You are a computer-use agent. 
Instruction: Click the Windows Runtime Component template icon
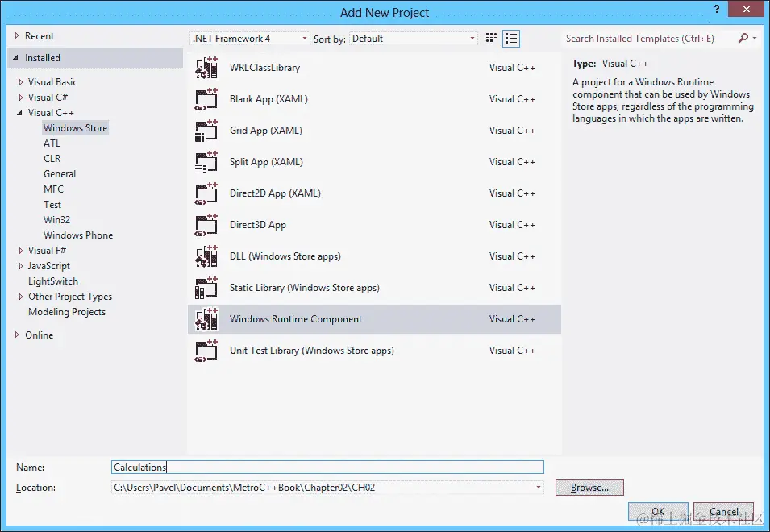(206, 319)
